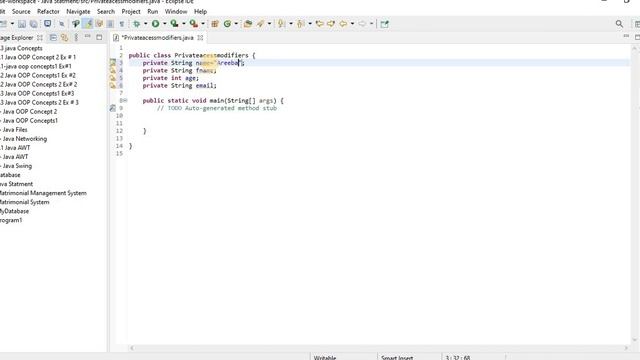Open the External Tools dropdown arrow
The height and width of the screenshot is (360, 640).
pos(203,24)
